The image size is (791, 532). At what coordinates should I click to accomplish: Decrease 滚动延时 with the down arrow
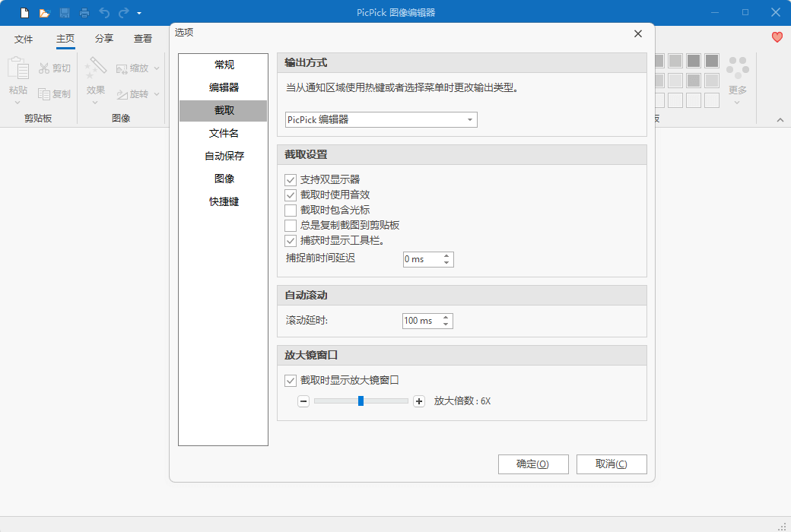[x=446, y=325]
